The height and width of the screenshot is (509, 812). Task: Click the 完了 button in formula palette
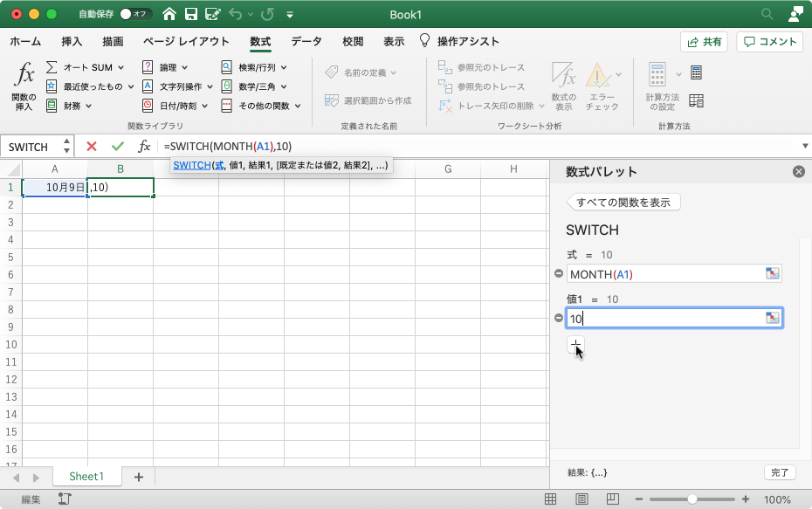[x=779, y=472]
